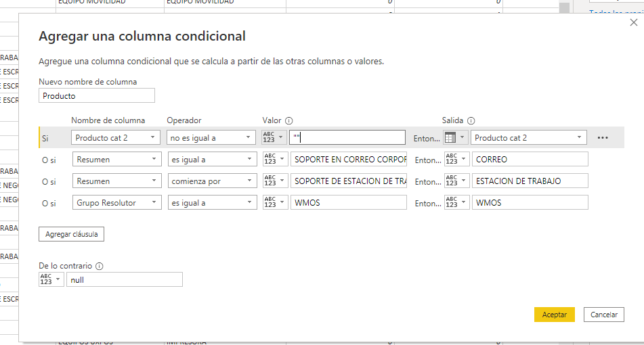Expand 'es igual a' operator for Resumen row

(212, 159)
